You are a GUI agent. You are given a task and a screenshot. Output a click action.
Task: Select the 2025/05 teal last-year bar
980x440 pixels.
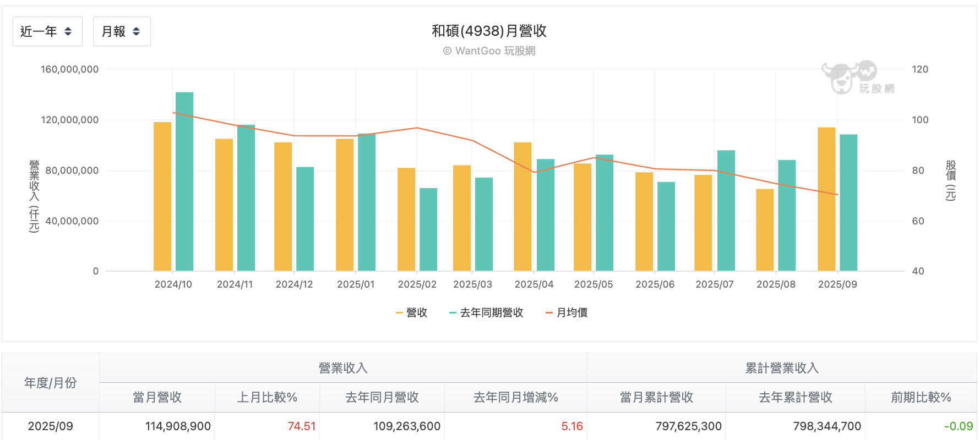click(x=605, y=213)
